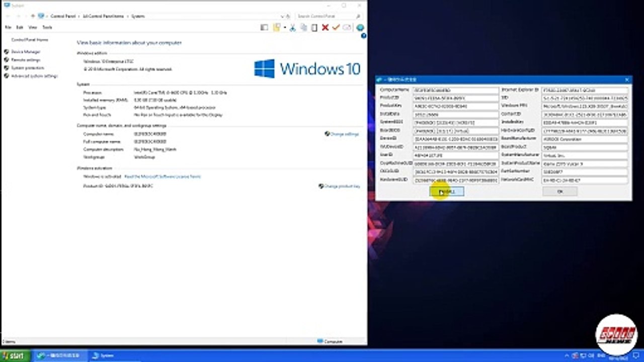Click the ComputerName field in the dialog

[456, 90]
